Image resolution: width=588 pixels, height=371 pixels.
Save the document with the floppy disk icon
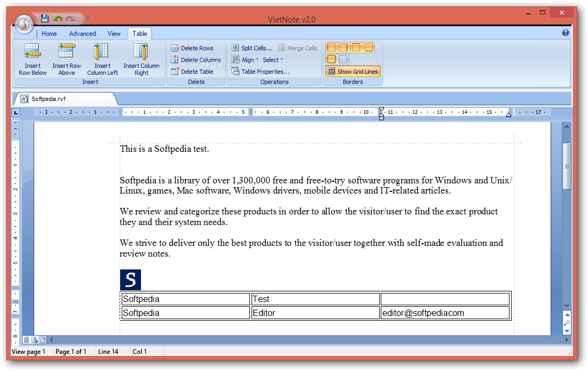click(45, 18)
